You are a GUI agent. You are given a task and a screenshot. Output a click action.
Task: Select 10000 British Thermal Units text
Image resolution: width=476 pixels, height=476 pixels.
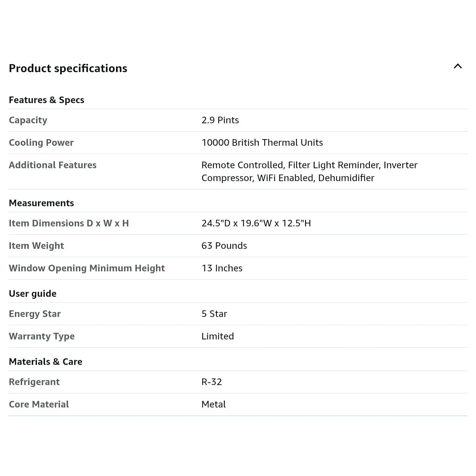click(262, 142)
